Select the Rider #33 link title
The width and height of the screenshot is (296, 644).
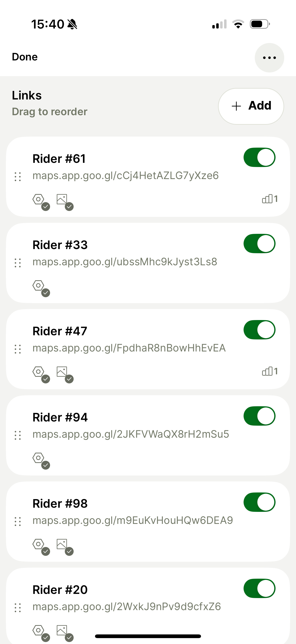[60, 245]
